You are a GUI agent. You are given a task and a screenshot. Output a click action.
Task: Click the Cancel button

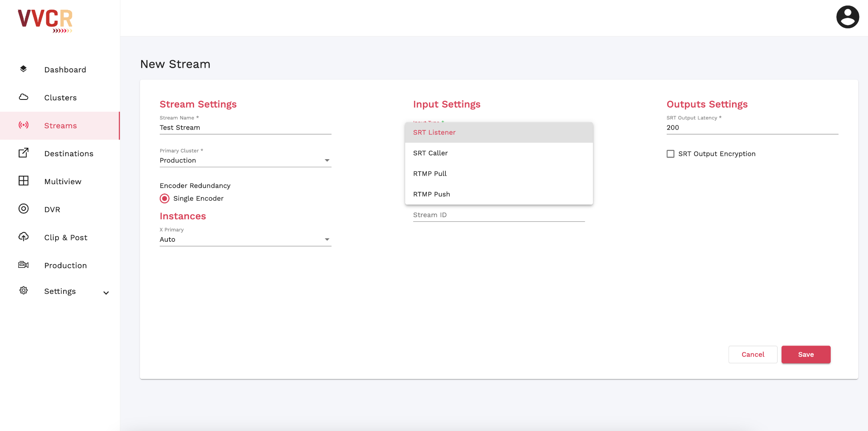753,354
